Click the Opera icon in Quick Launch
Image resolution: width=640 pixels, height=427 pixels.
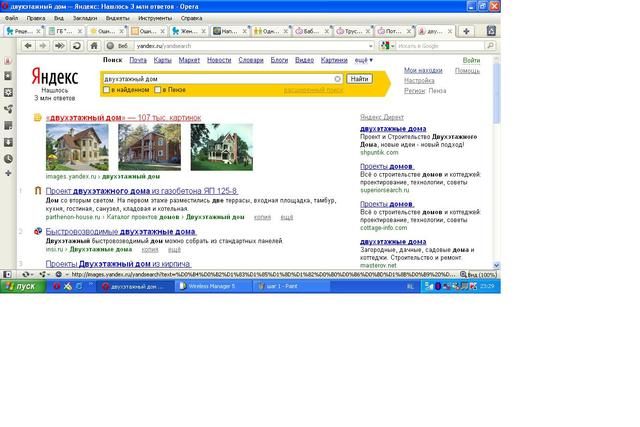(x=57, y=286)
